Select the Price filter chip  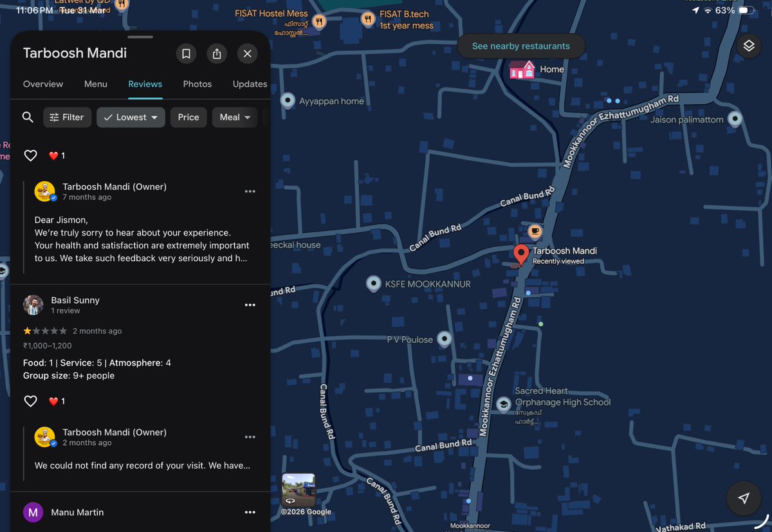point(188,117)
